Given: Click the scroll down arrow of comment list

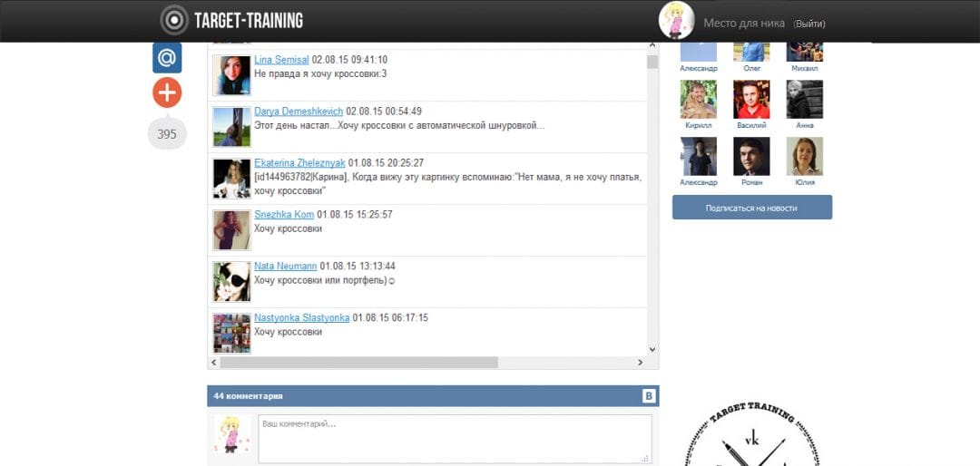Looking at the screenshot, I should [652, 350].
